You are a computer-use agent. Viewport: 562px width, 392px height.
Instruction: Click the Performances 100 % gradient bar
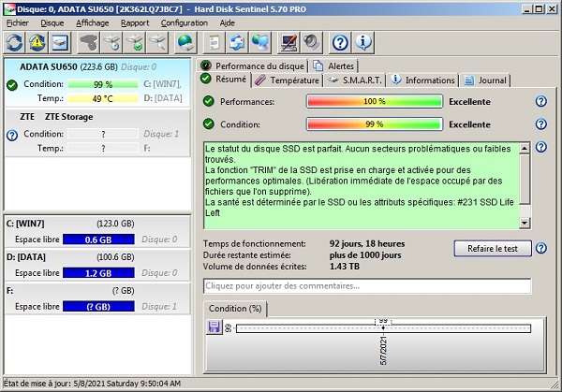click(x=375, y=101)
